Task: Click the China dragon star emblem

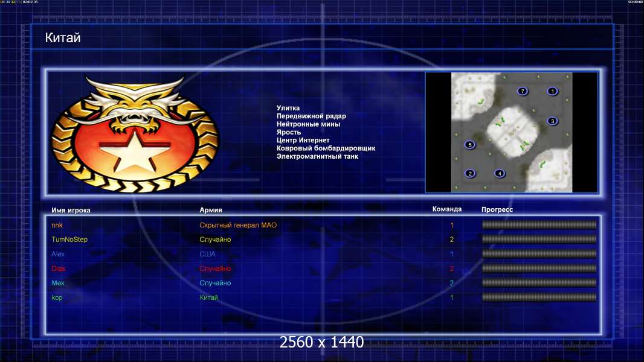Action: (135, 133)
